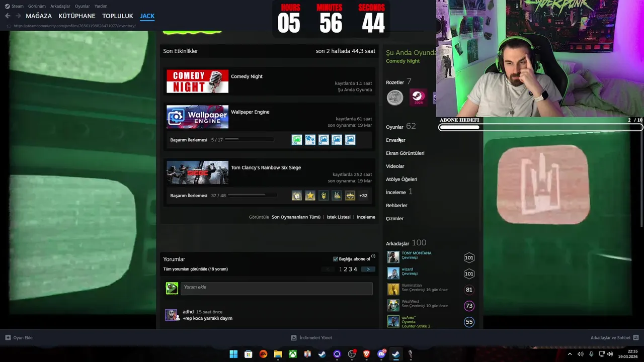Open level 81 badge beside Illuminatian
Viewport: 644px width, 362px height.
tap(469, 290)
